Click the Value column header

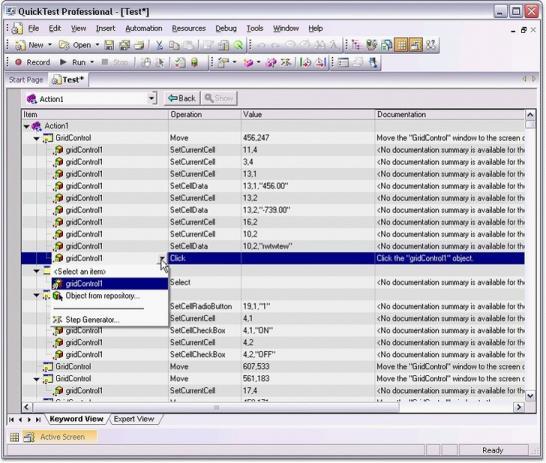(x=308, y=115)
